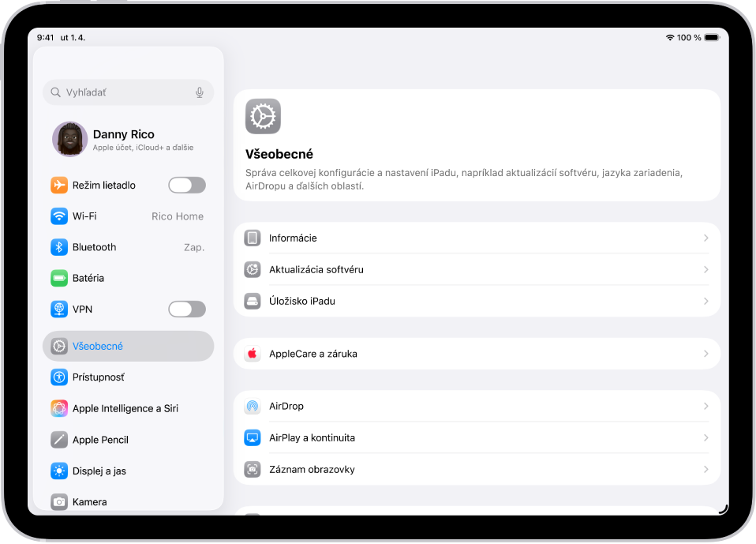Select Displej a jas label
This screenshot has width=756, height=544.
(99, 471)
